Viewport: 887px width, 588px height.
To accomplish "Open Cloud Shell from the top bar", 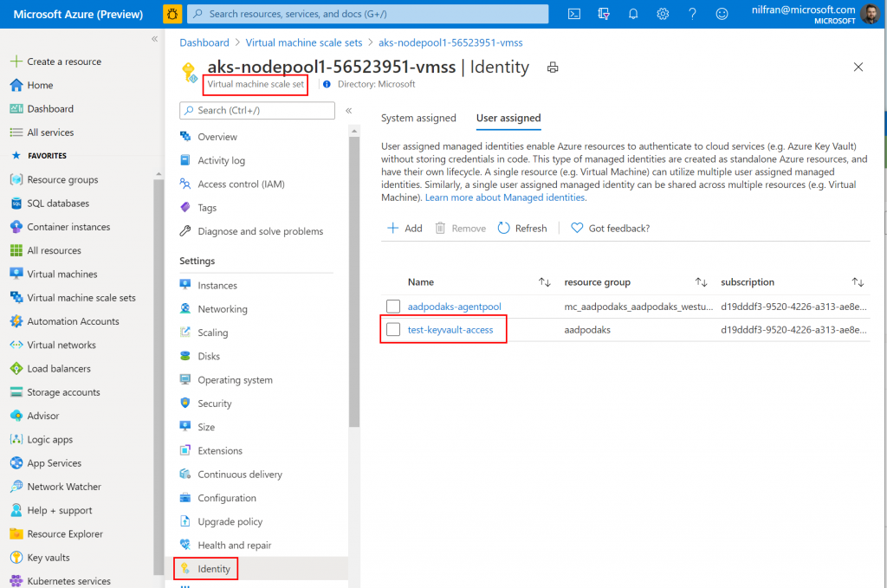I will [574, 14].
